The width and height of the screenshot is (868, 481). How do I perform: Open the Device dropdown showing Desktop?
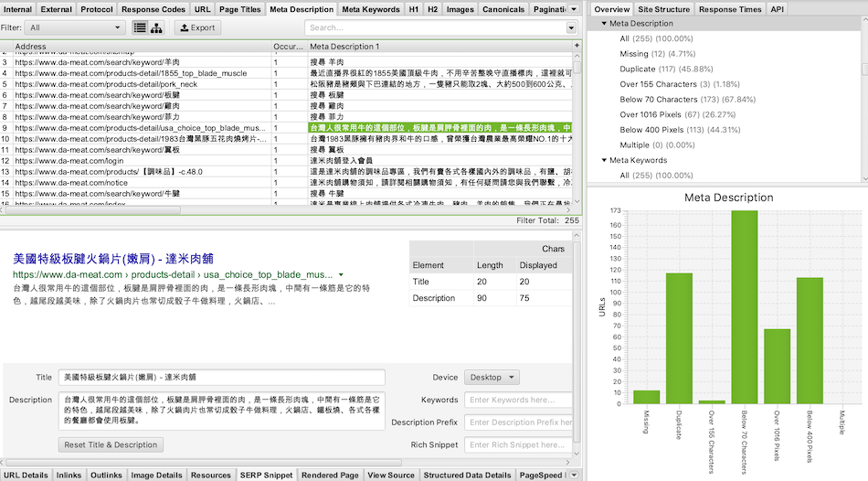coord(492,377)
